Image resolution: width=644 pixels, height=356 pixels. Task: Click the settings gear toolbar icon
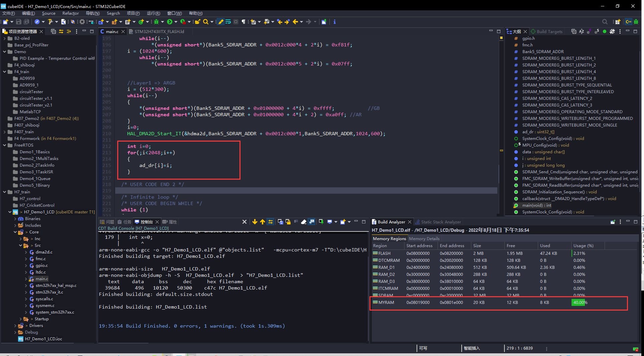pyautogui.click(x=82, y=22)
